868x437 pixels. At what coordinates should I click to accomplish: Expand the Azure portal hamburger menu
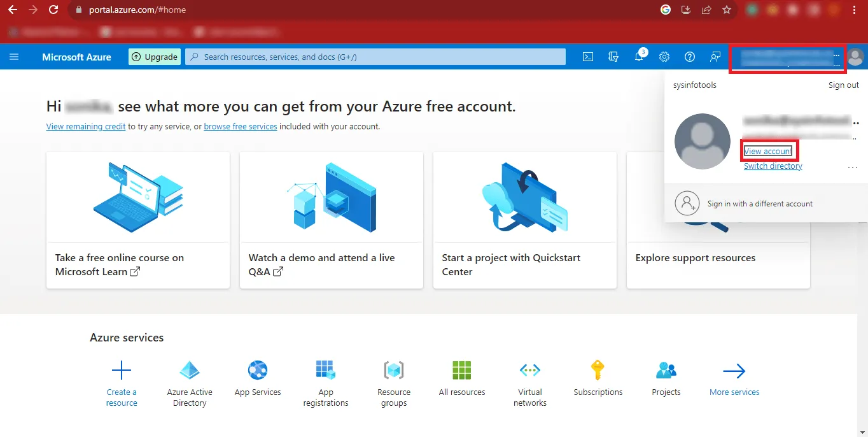coord(14,57)
